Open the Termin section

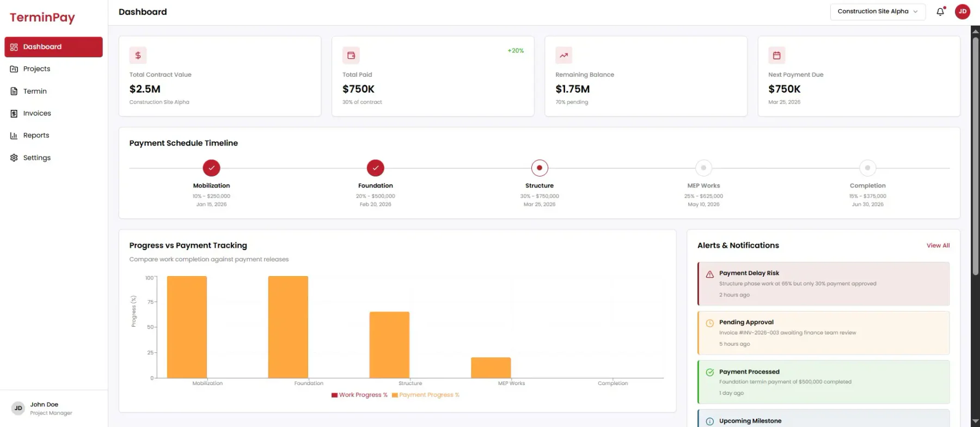tap(53, 91)
